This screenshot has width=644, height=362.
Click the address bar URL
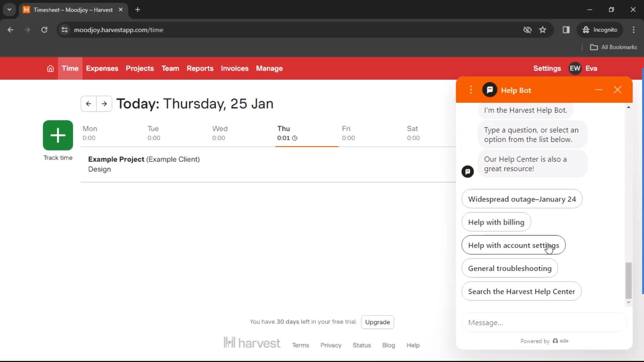119,30
